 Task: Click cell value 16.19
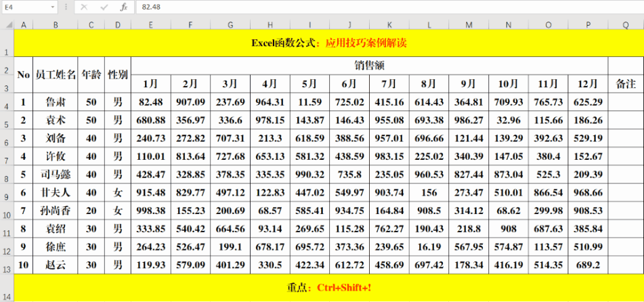click(x=429, y=247)
